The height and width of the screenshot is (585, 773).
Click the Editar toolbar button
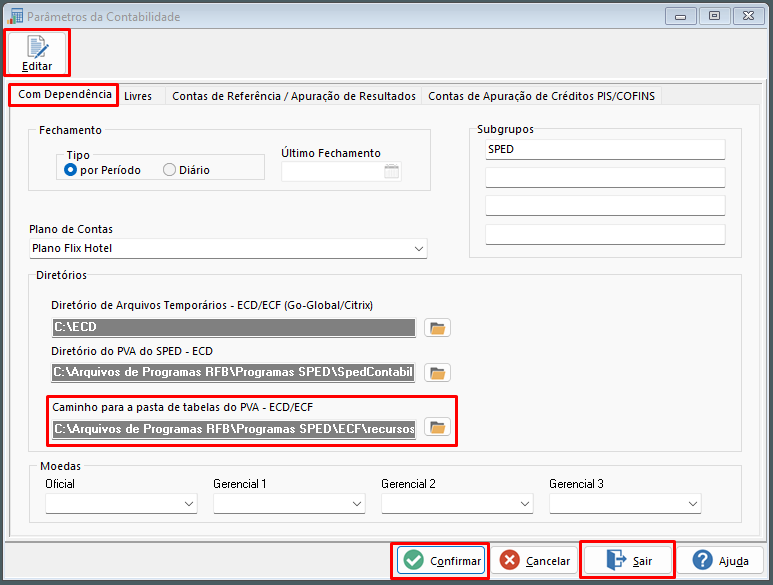click(x=37, y=53)
